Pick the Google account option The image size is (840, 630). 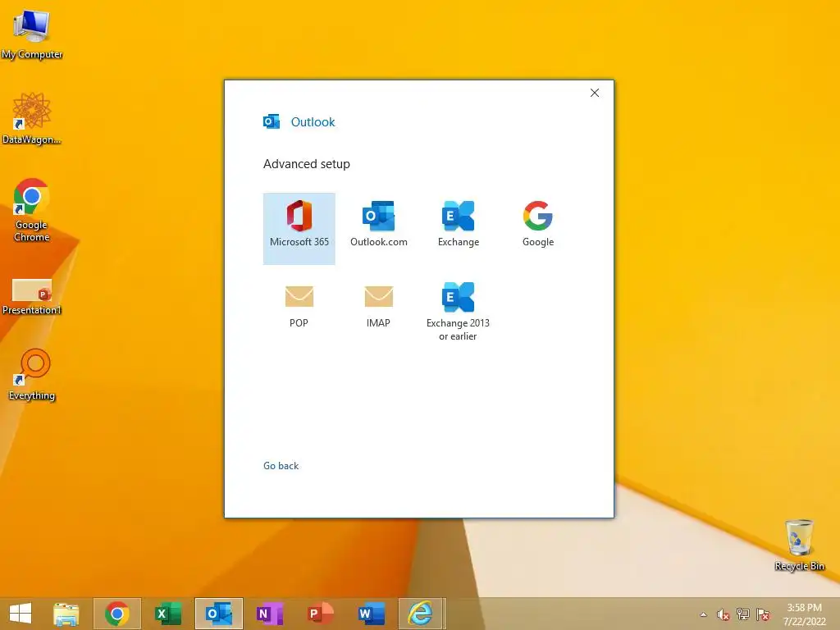pyautogui.click(x=538, y=225)
